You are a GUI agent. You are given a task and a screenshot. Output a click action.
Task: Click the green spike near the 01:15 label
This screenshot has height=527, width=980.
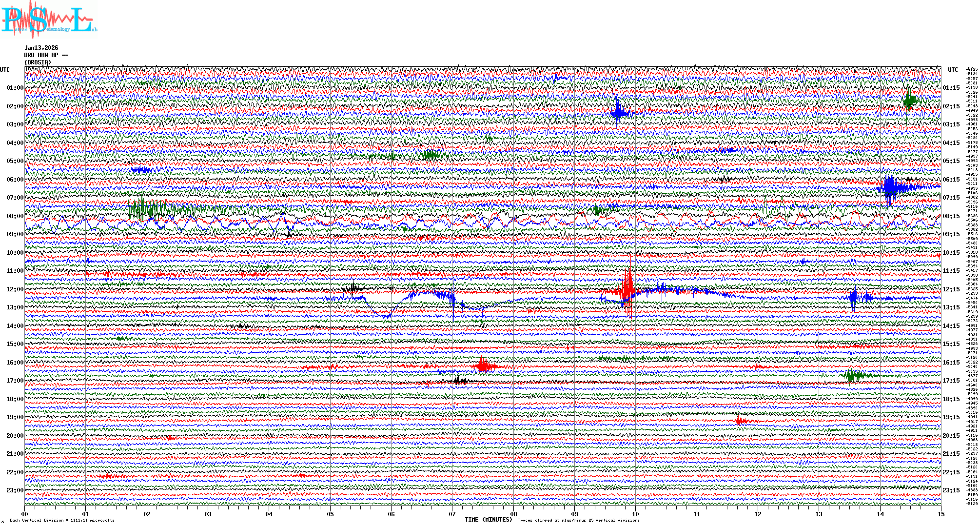(908, 100)
